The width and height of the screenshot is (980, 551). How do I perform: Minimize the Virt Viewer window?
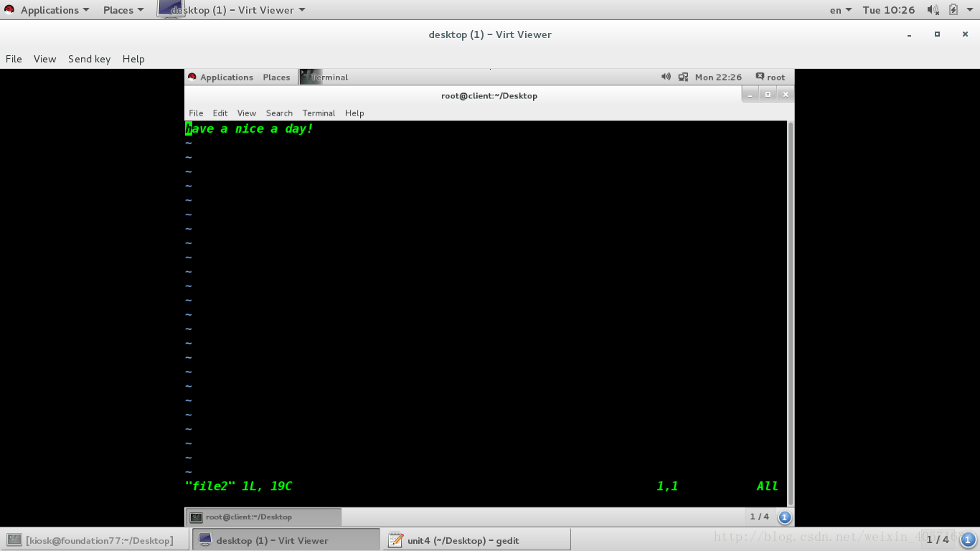coord(909,34)
